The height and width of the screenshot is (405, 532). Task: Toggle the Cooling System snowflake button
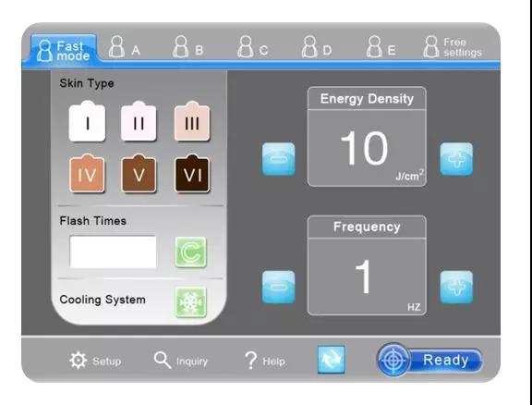click(190, 302)
